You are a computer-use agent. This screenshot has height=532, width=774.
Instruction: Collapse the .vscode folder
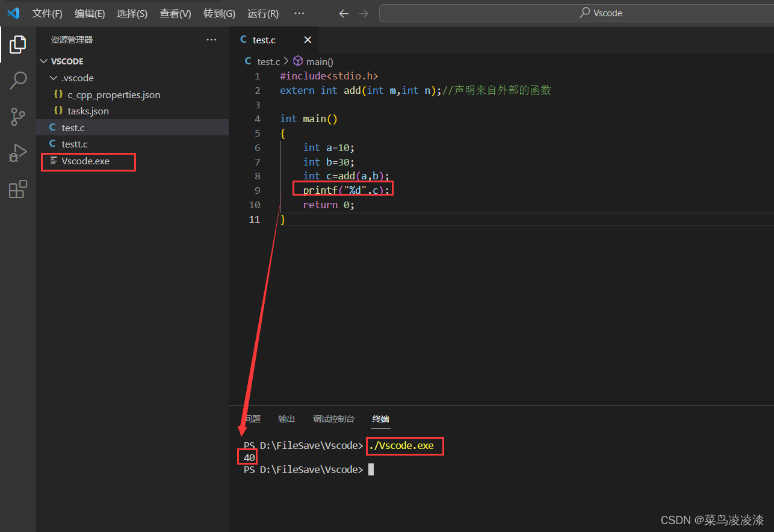click(x=54, y=78)
